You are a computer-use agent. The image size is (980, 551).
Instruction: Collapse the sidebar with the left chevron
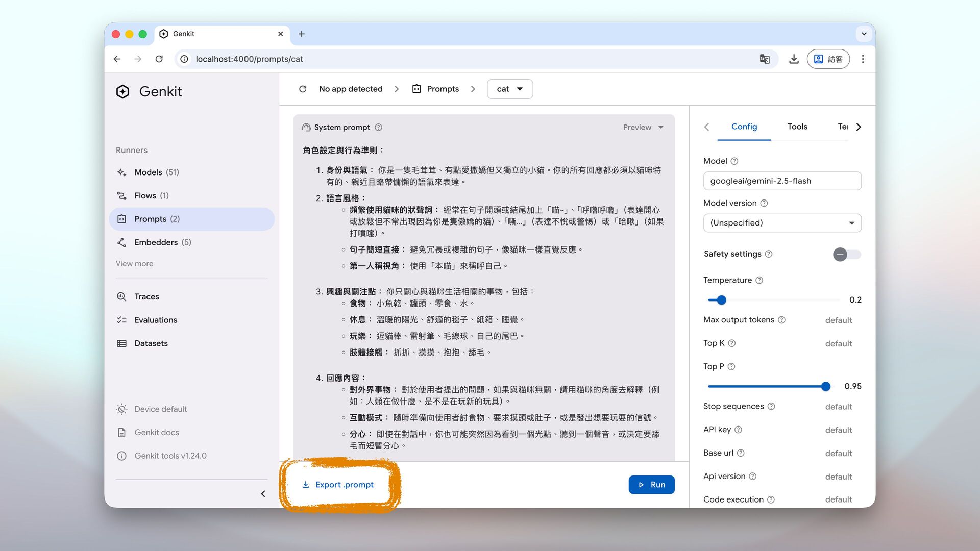coord(263,493)
